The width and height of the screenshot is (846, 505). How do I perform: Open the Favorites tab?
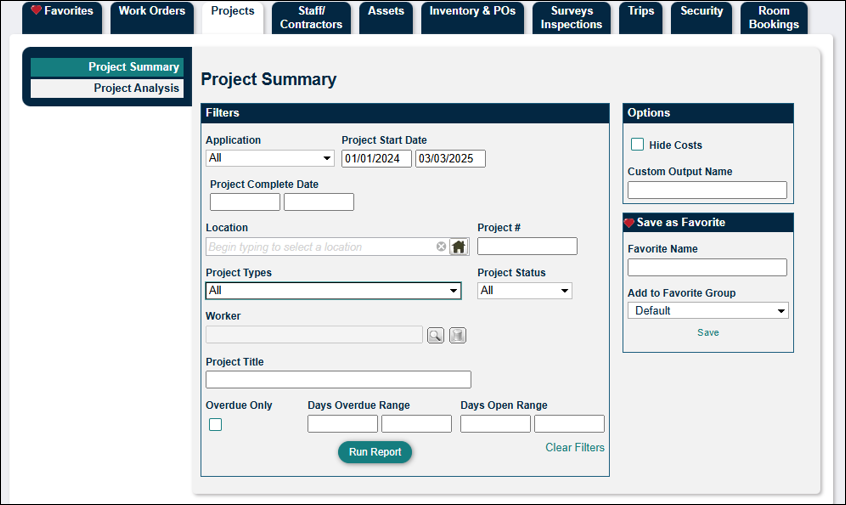tap(62, 17)
